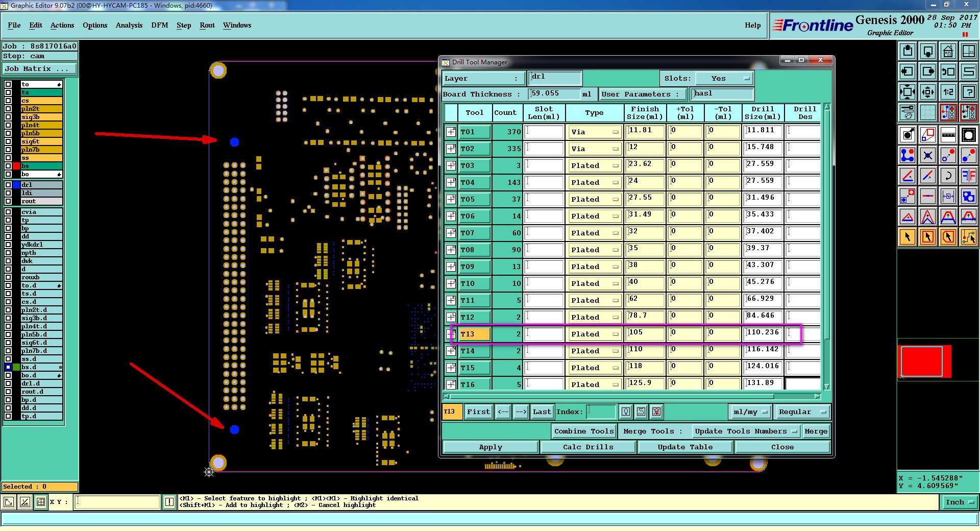Select the octagon pad feature icon

click(969, 135)
